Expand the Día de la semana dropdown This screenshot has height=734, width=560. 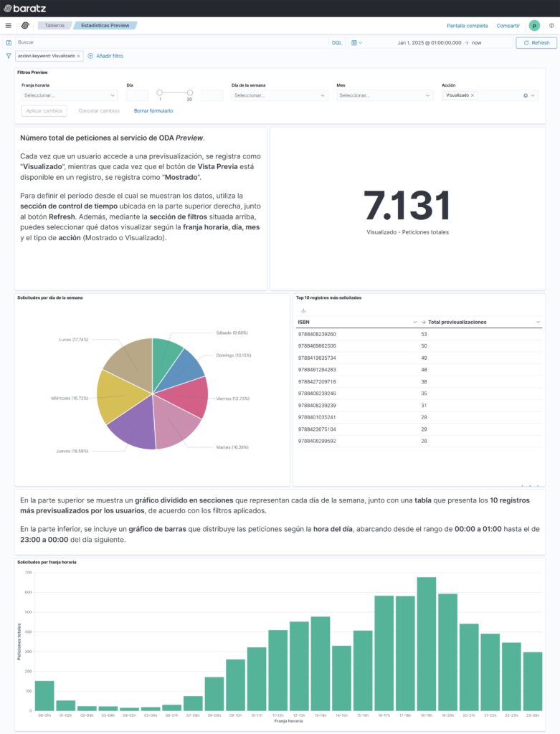pyautogui.click(x=323, y=95)
